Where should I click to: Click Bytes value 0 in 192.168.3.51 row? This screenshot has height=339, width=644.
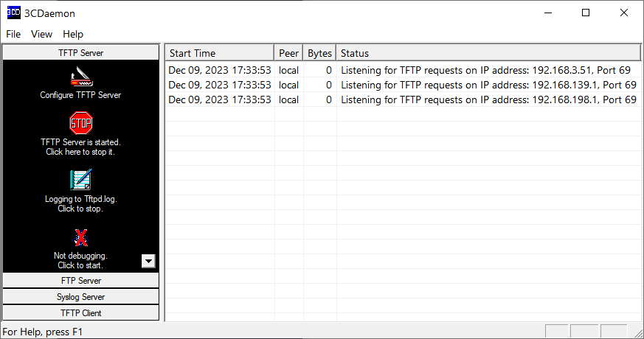coord(328,70)
